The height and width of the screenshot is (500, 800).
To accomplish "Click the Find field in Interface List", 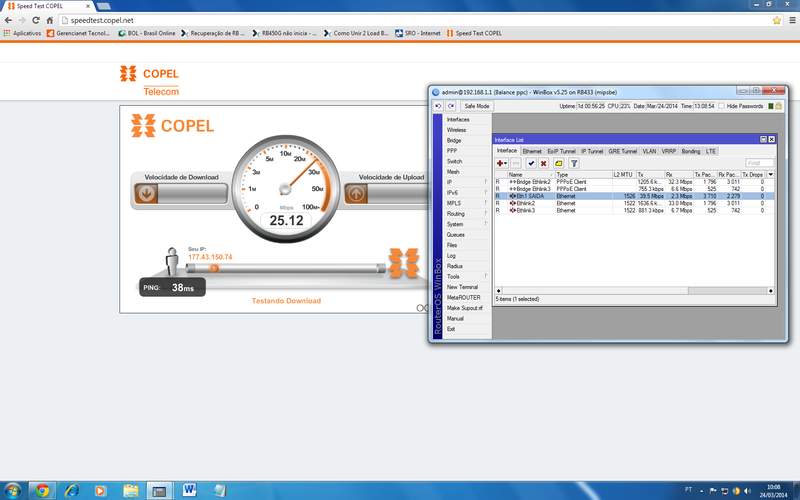I will (x=759, y=163).
